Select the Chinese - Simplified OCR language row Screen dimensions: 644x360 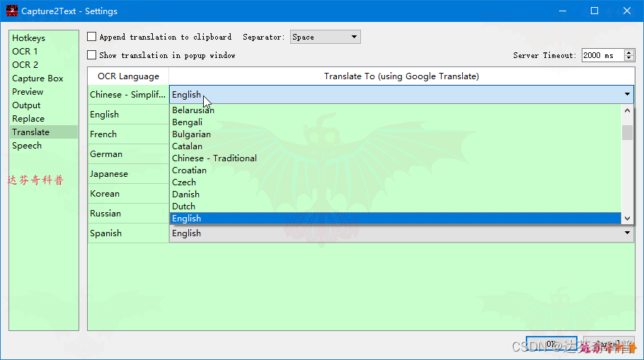[x=127, y=94]
